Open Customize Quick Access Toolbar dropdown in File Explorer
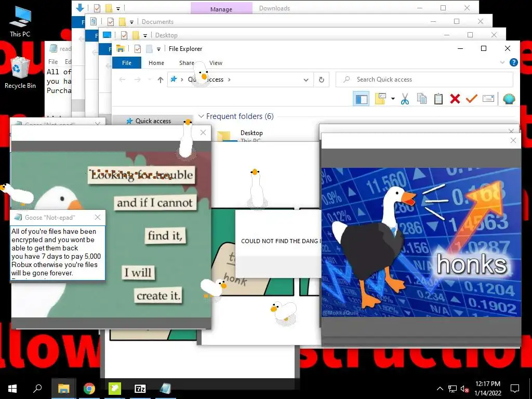The width and height of the screenshot is (532, 399). click(158, 49)
